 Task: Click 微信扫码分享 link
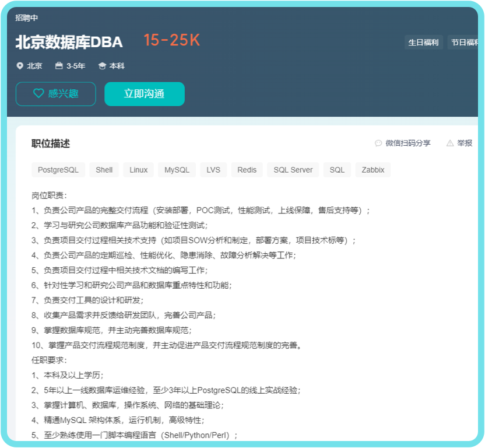[x=408, y=143]
